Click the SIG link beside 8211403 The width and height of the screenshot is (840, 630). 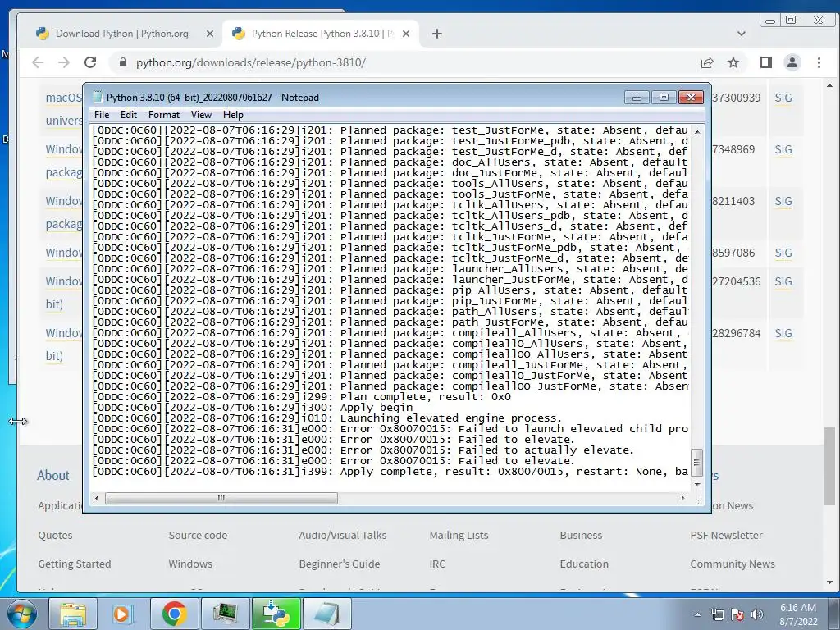tap(783, 202)
